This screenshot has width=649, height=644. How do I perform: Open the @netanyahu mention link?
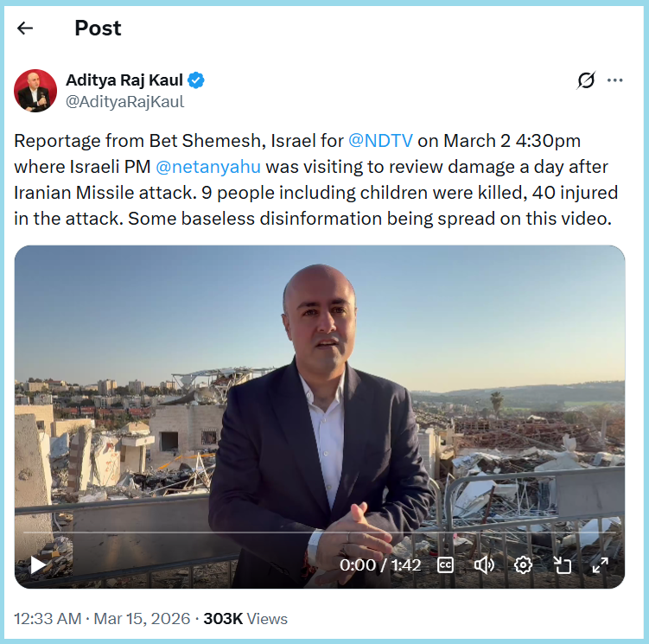(208, 167)
